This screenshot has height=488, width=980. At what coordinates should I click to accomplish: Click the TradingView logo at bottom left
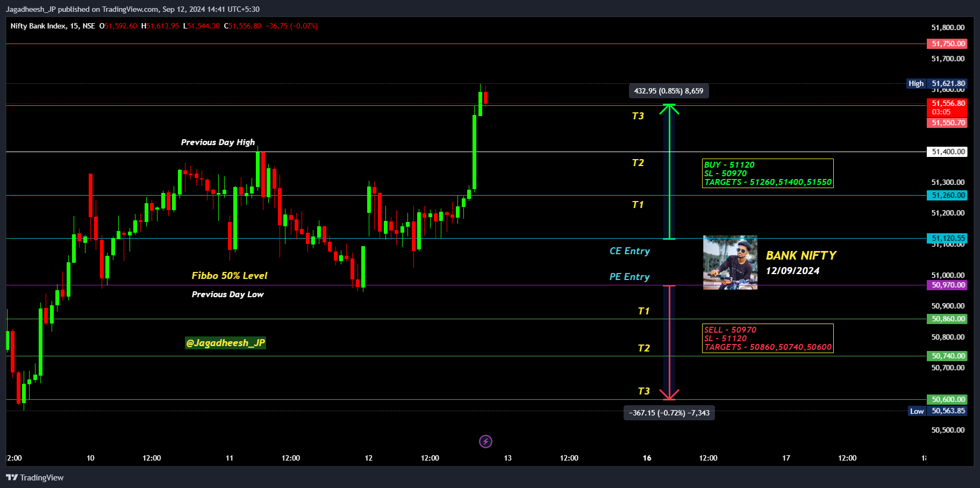click(34, 477)
